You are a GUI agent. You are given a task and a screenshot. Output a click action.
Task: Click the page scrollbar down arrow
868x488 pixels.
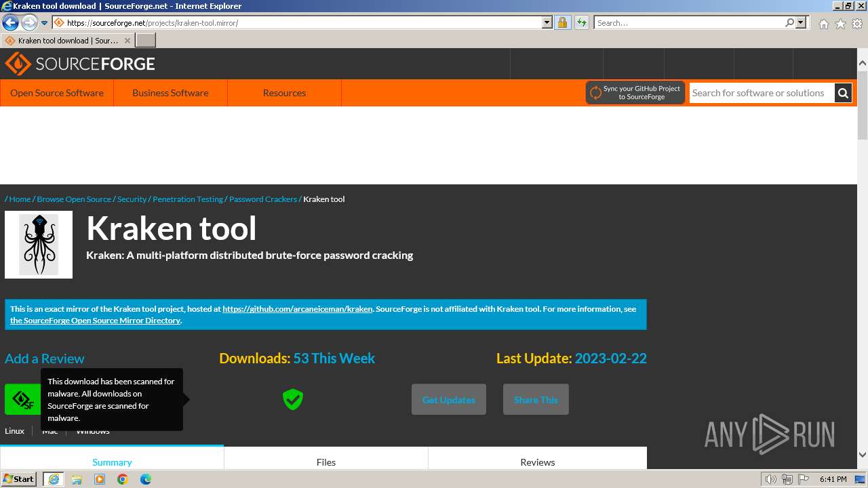click(863, 455)
